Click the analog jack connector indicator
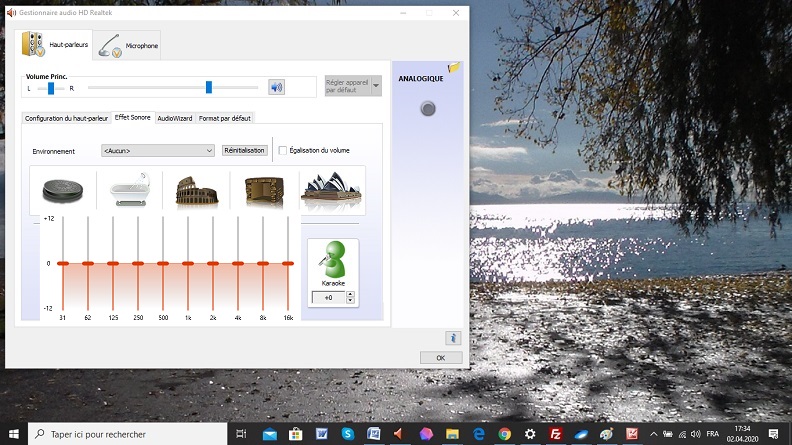Viewport: 792px width, 445px height. point(428,109)
